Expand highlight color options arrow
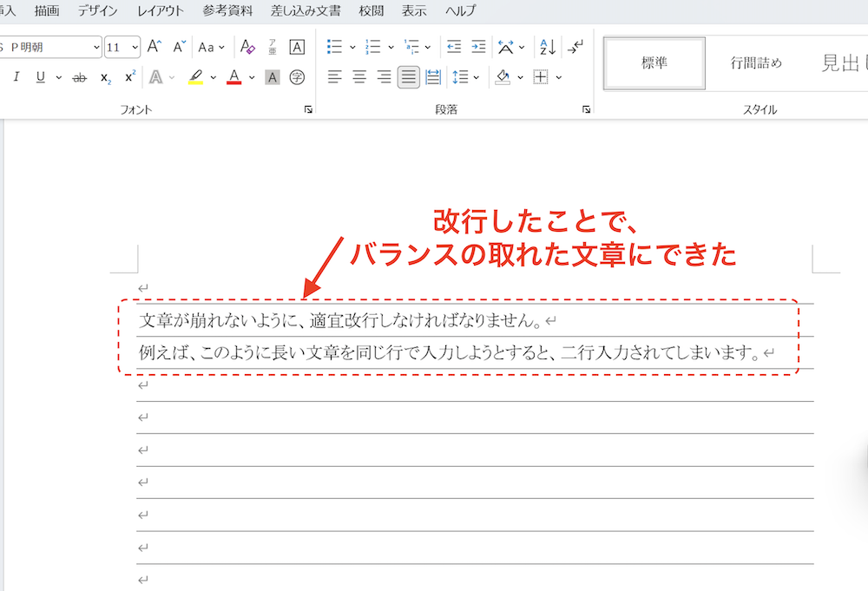 [214, 77]
